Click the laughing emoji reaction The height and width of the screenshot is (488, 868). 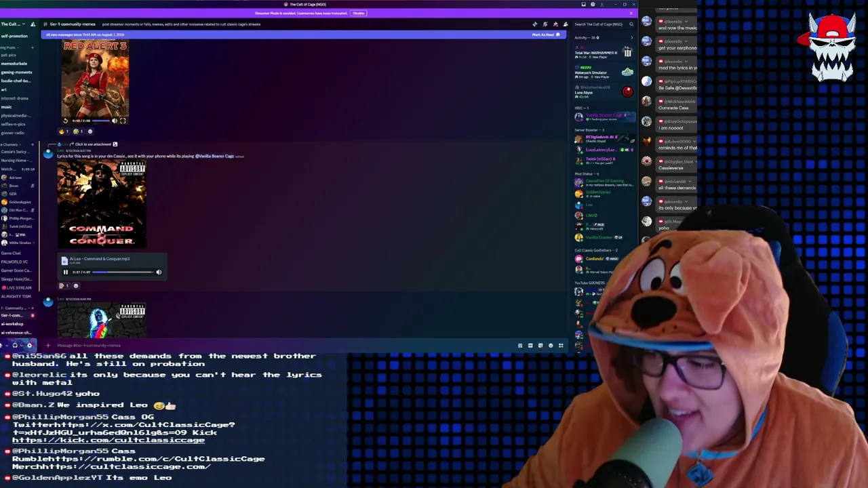coord(77,131)
